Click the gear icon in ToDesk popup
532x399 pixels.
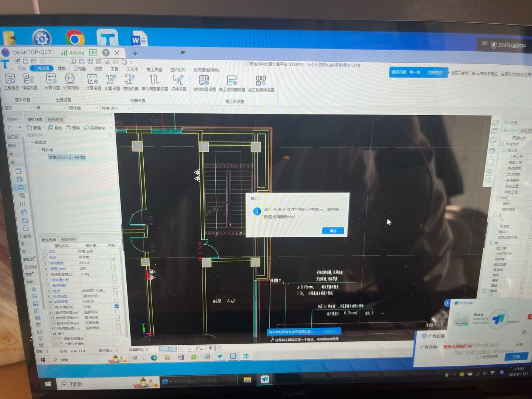coord(524,332)
